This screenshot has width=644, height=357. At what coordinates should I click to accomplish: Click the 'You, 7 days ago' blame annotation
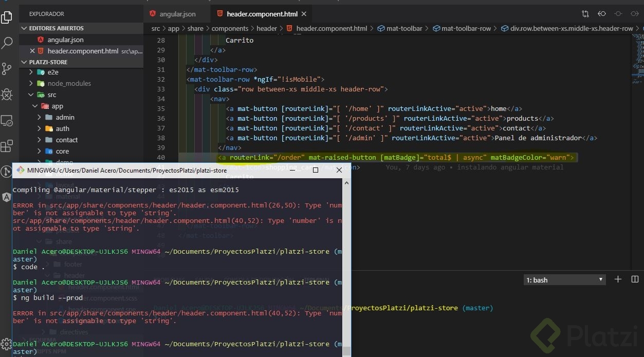[474, 167]
